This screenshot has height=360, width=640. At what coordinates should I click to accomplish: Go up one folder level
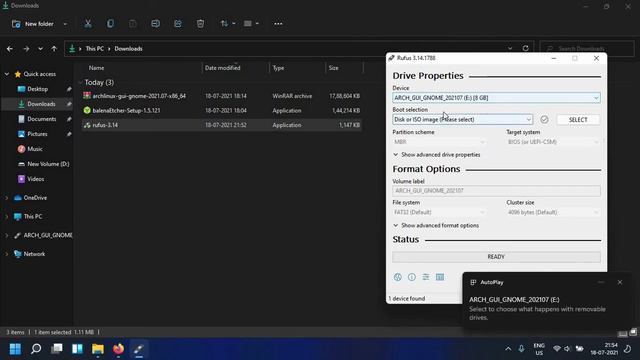click(x=54, y=49)
